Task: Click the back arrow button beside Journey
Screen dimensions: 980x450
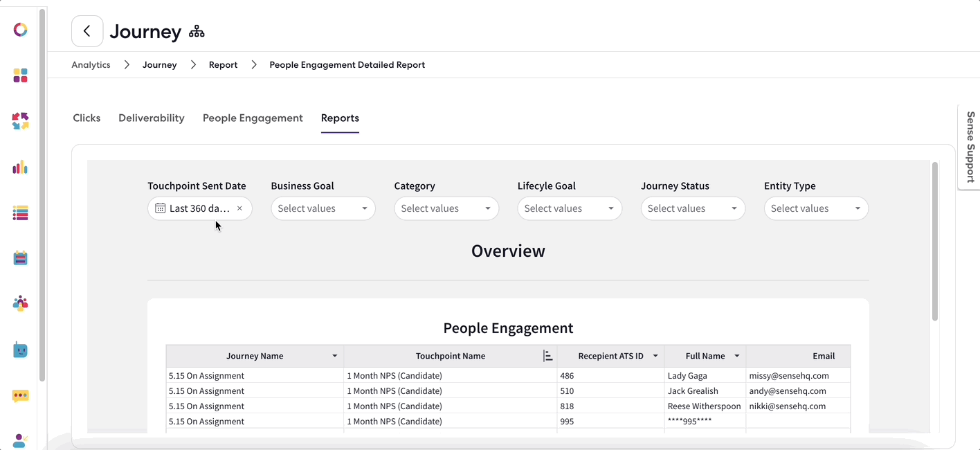Action: (x=87, y=31)
